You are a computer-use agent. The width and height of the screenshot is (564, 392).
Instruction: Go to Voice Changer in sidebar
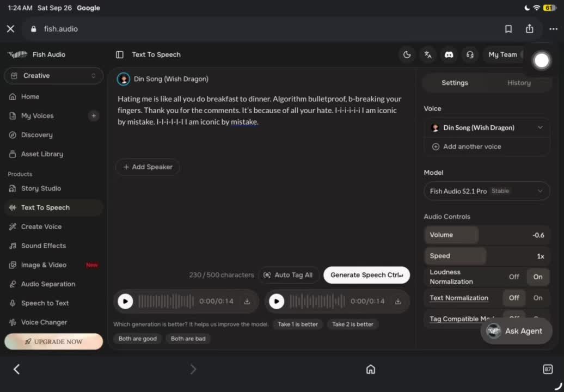point(54,322)
